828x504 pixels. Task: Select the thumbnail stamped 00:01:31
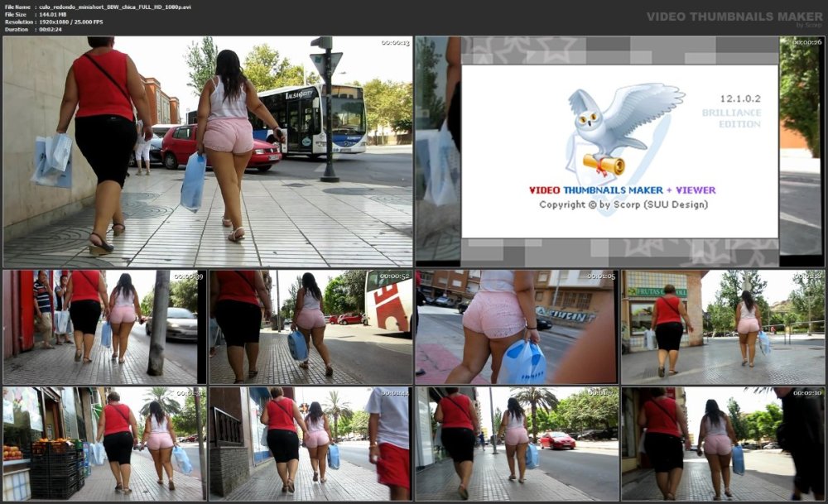[x=104, y=444]
